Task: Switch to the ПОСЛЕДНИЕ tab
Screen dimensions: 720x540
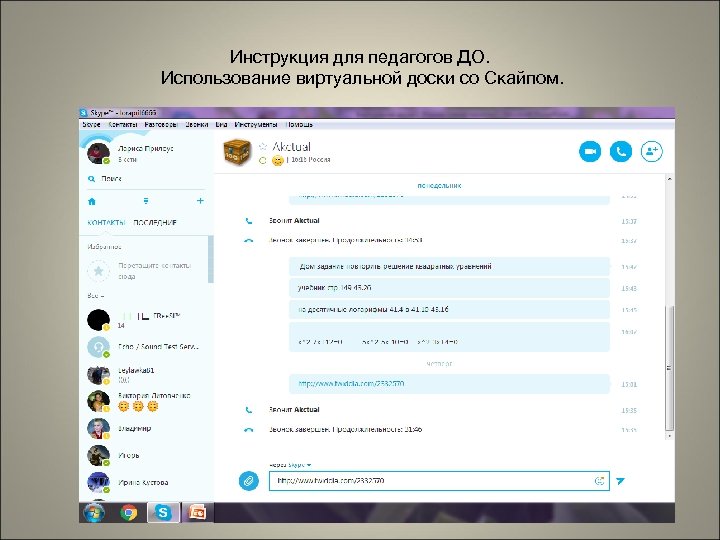Action: coord(155,223)
